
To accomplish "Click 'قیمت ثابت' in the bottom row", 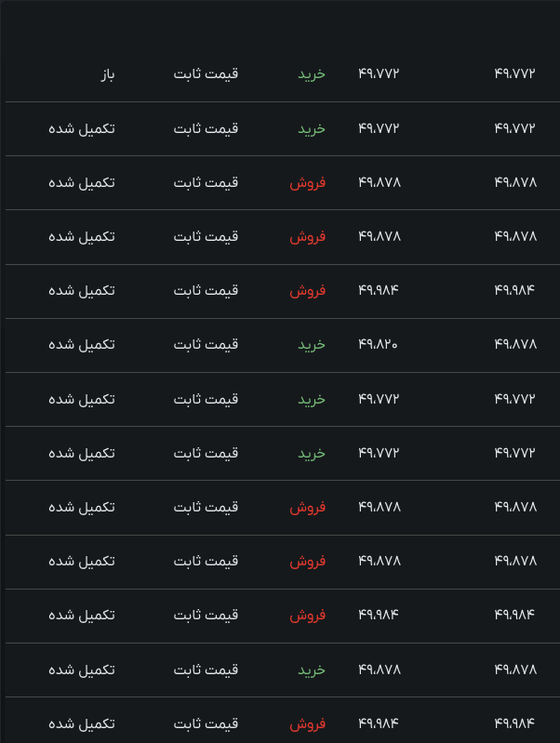I will pyautogui.click(x=206, y=723).
